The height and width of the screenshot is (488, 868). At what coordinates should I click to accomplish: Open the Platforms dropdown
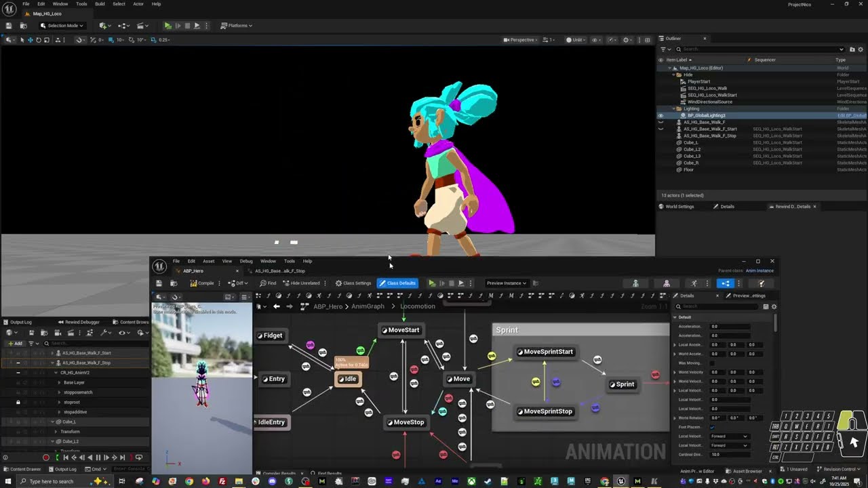point(237,26)
